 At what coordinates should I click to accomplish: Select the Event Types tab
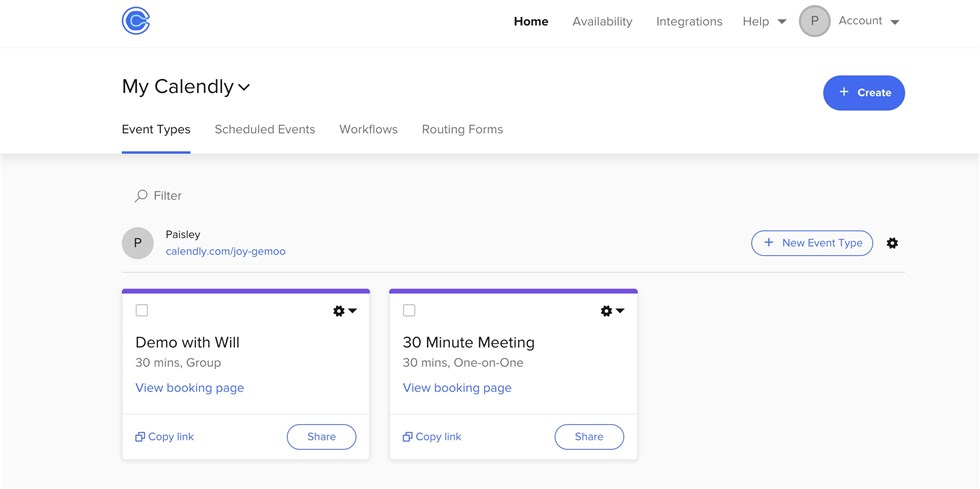point(156,129)
